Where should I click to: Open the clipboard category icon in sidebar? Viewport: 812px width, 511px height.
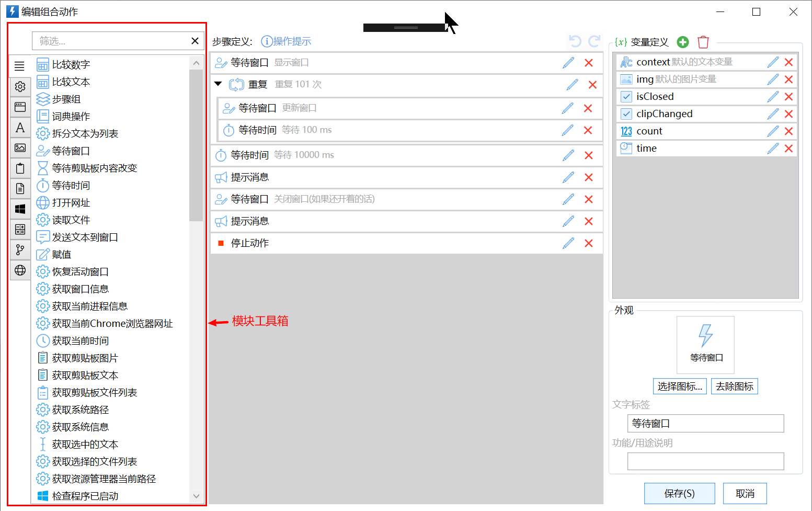click(20, 168)
